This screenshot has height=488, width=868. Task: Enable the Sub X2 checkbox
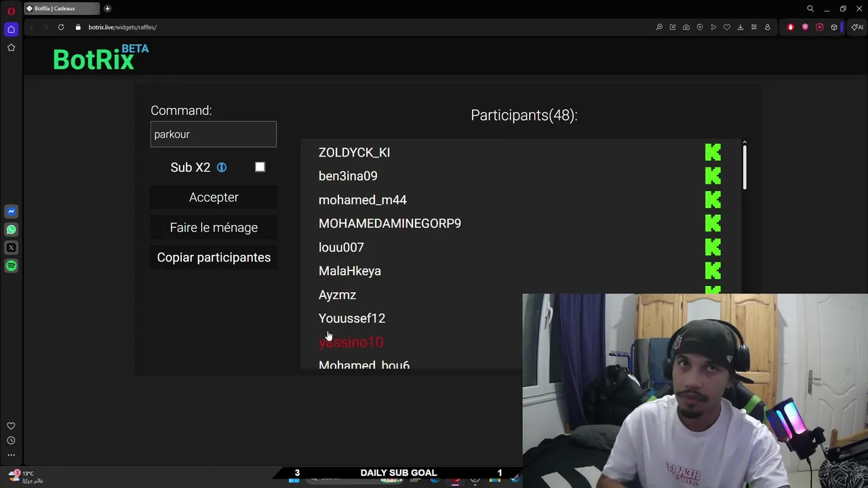point(260,167)
